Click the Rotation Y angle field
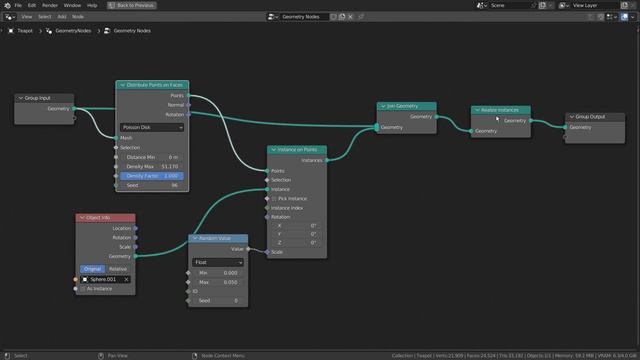 297,234
